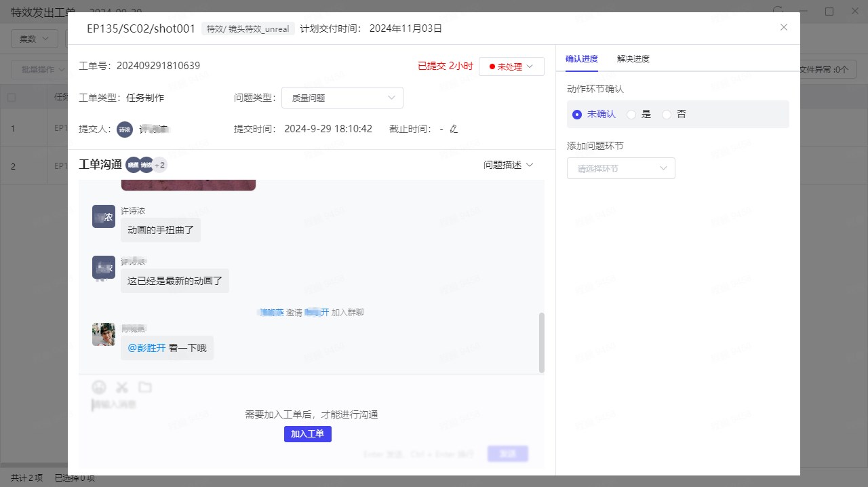Image resolution: width=868 pixels, height=487 pixels.
Task: Click the scissors screenshot icon
Action: 122,387
